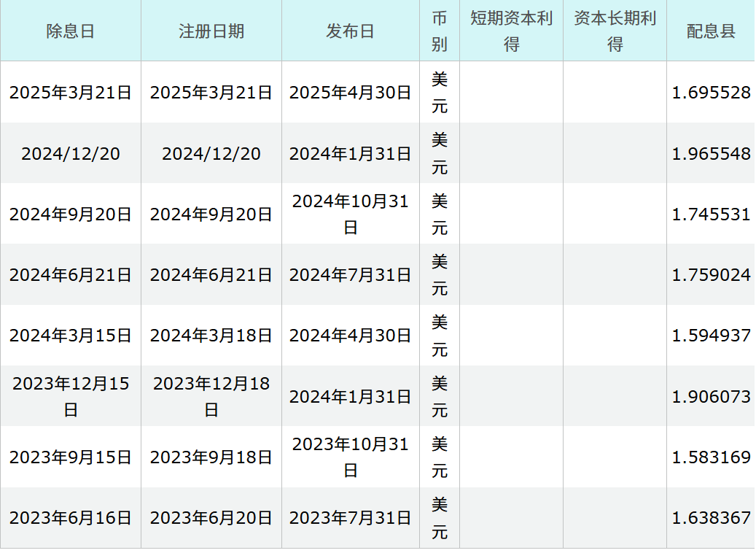This screenshot has width=756, height=553.
Task: Select dividend value 1.759024
Action: tap(711, 274)
